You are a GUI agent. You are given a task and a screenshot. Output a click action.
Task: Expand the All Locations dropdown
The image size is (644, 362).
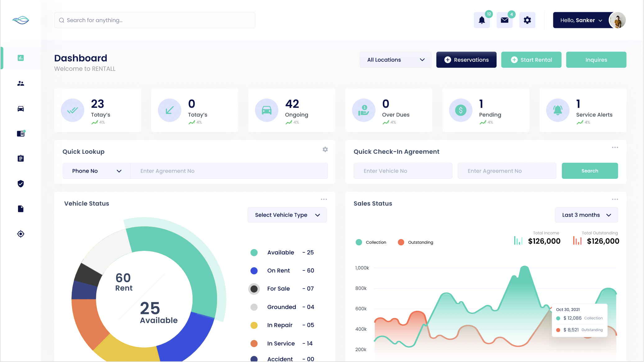395,60
